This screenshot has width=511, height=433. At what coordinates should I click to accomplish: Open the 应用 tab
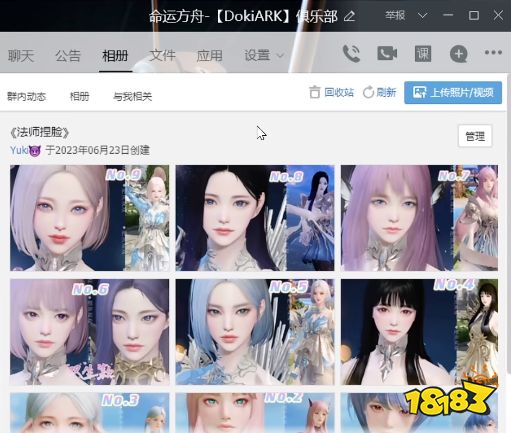209,56
